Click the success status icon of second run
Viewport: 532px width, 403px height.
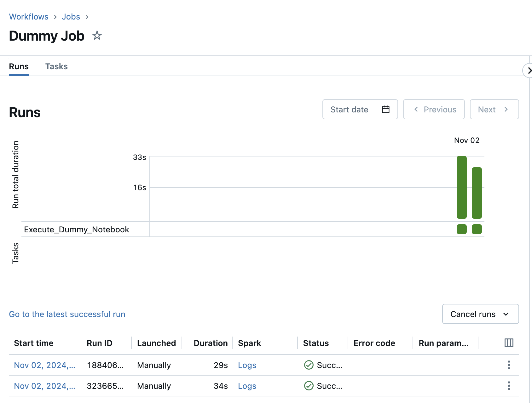point(309,386)
